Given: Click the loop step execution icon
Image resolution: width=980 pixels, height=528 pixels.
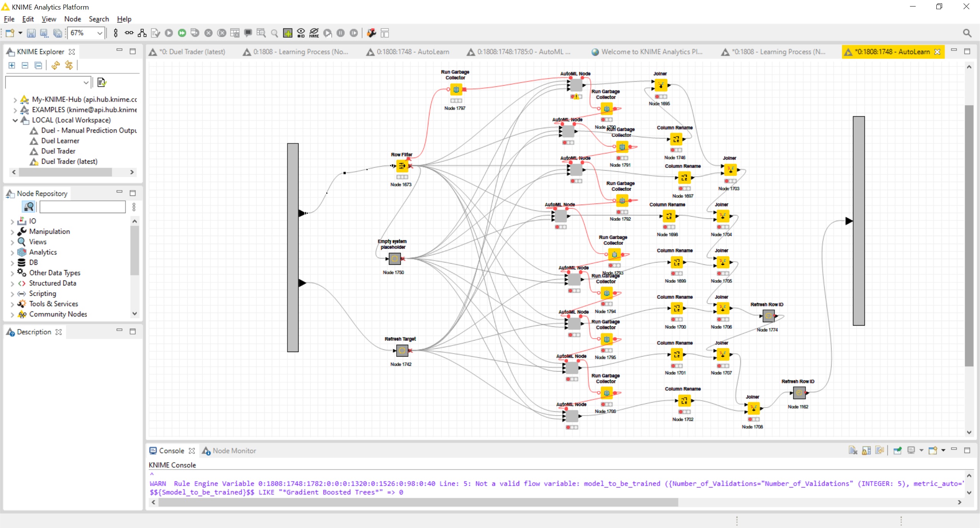Looking at the screenshot, I should click(x=327, y=33).
